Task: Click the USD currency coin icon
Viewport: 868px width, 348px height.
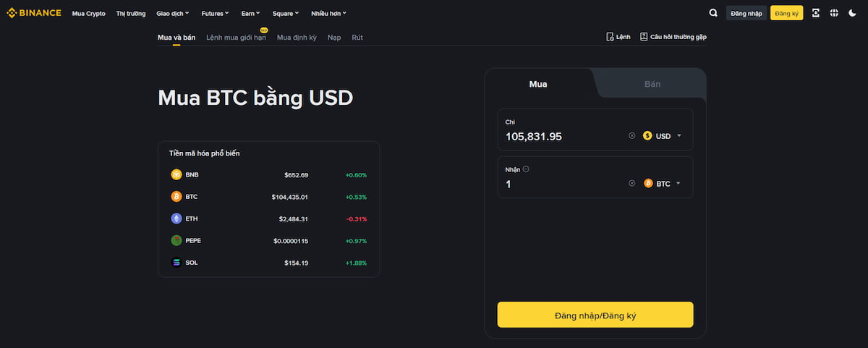Action: [x=647, y=135]
